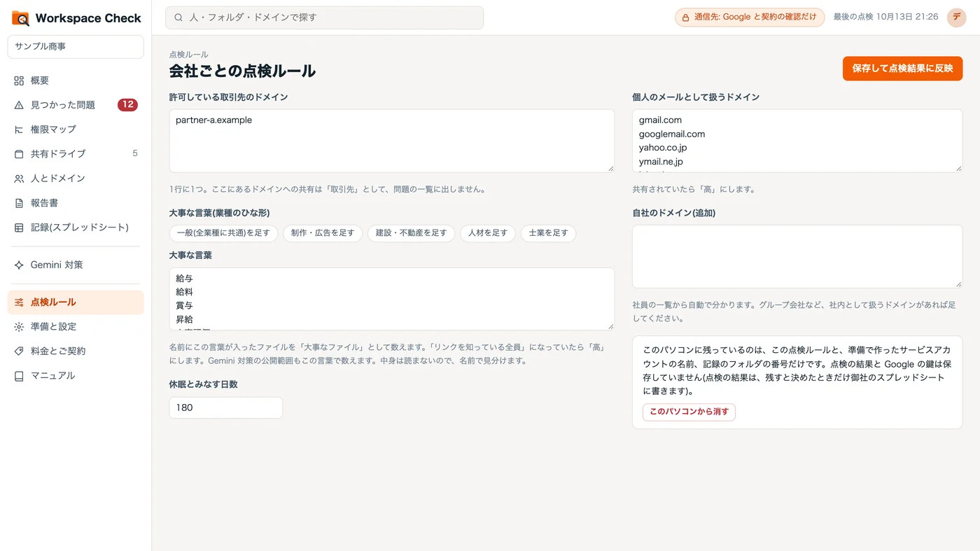Screen dimensions: 980x551
Task: Click the このパソコンから消す button
Action: pos(689,412)
